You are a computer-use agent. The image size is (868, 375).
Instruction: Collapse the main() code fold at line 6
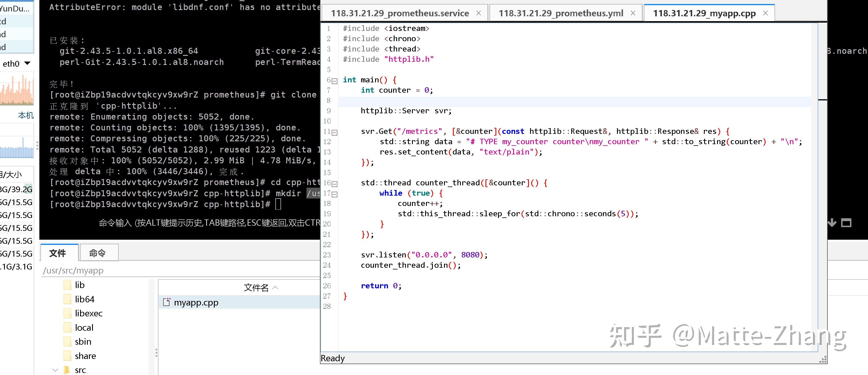click(334, 81)
